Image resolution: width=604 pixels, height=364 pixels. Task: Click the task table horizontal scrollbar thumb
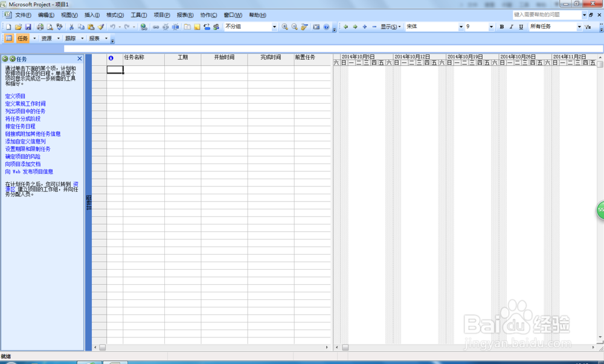coord(103,348)
